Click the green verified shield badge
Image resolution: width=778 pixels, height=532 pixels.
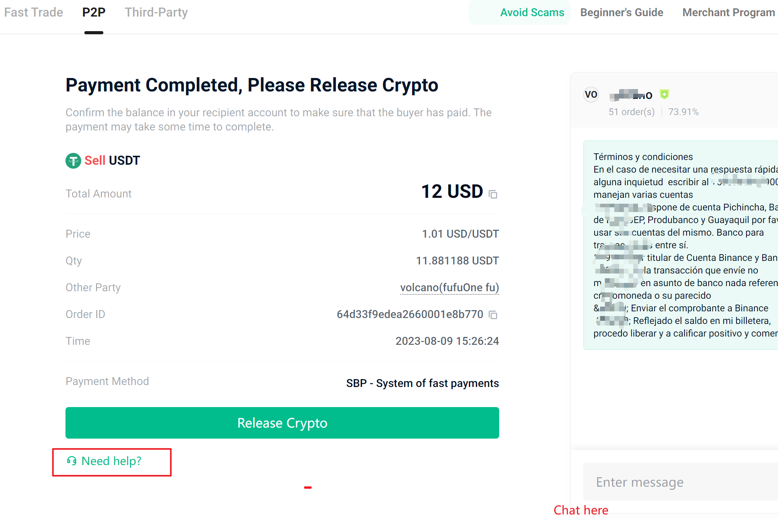tap(664, 94)
